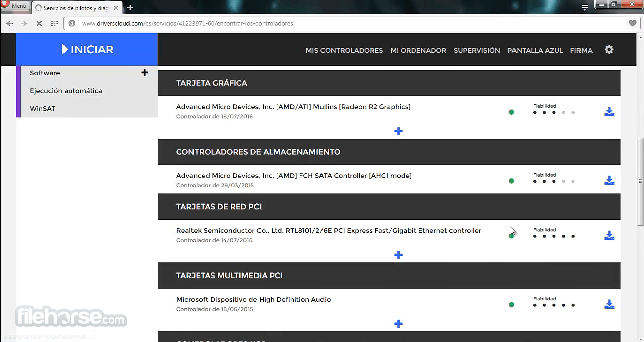Click the INICIAR button
644x342 pixels.
(87, 49)
